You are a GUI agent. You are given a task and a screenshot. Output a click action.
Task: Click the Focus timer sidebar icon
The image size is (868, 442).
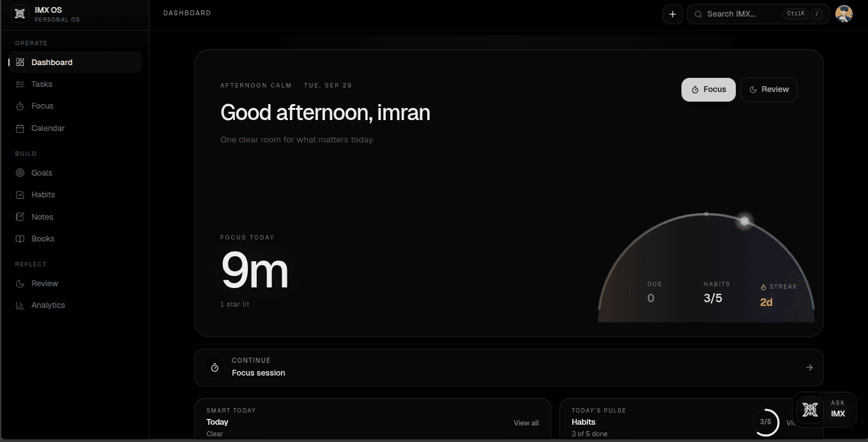[x=20, y=106]
